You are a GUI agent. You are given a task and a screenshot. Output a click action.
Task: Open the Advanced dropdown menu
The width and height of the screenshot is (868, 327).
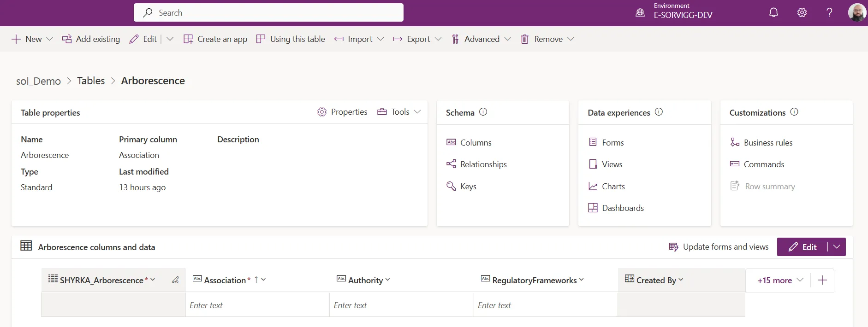tap(481, 39)
